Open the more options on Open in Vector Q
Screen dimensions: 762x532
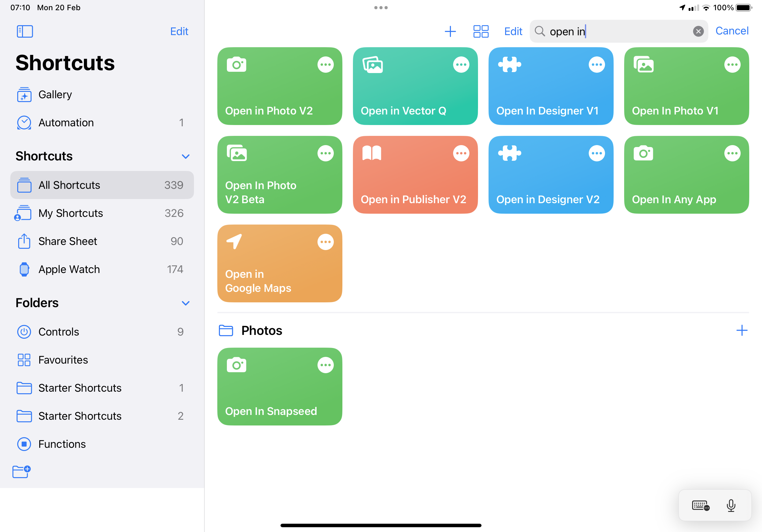(461, 65)
